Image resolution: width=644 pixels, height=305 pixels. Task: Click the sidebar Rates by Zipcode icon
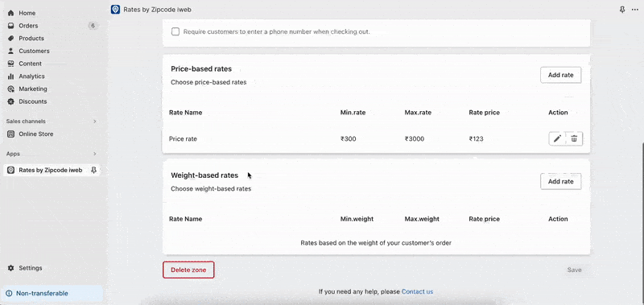click(x=11, y=170)
